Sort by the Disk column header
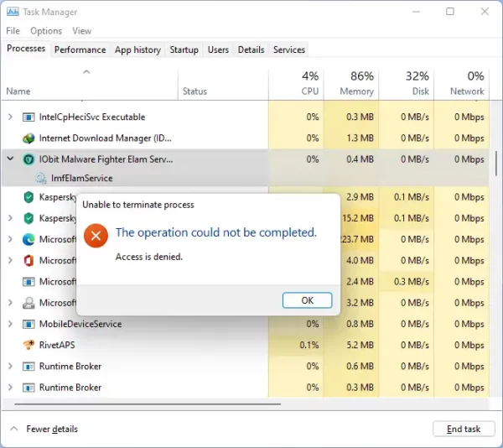The image size is (503, 448). 407,84
